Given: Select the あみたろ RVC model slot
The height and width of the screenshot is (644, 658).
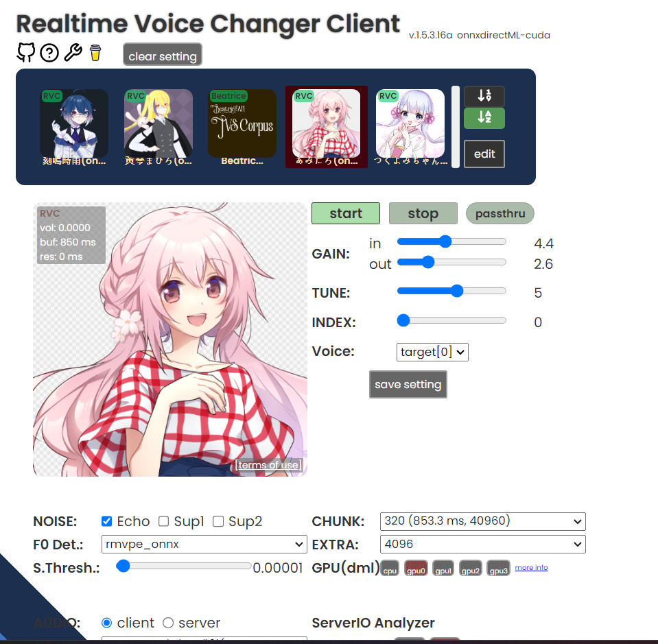Looking at the screenshot, I should [327, 127].
